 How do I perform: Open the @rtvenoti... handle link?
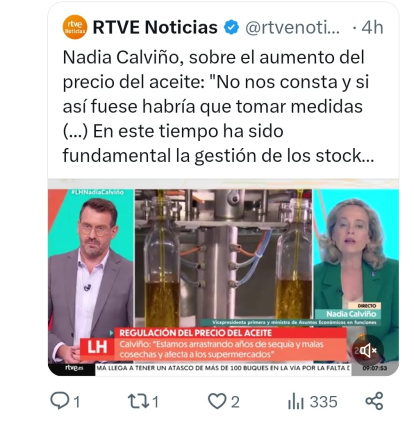[x=292, y=28]
